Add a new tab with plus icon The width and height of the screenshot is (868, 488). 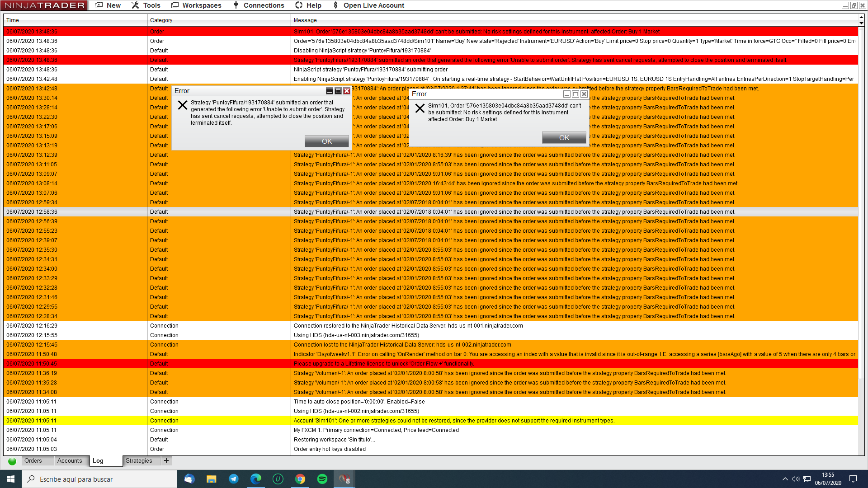tap(166, 460)
